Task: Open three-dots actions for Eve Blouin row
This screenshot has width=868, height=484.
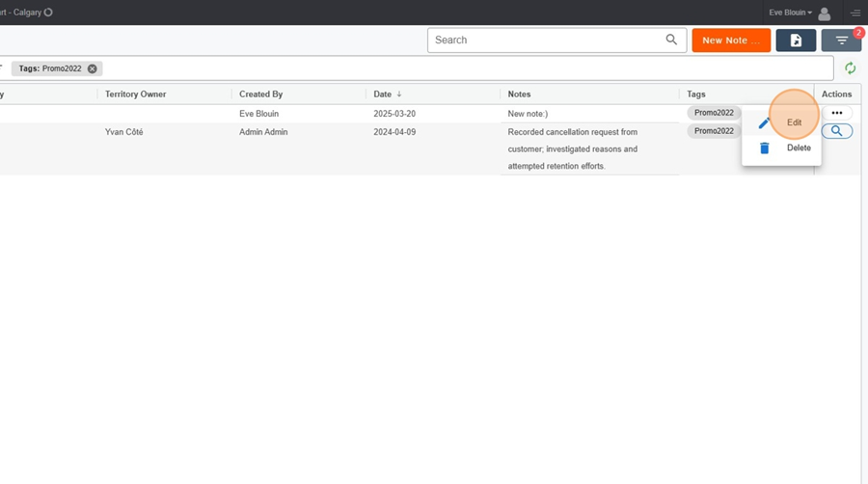Action: click(836, 113)
